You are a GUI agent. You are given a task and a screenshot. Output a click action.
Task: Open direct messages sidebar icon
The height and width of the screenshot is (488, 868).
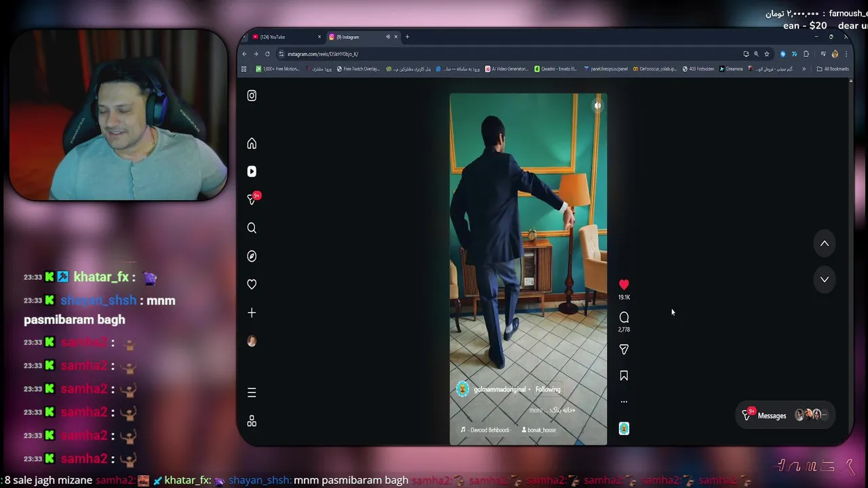click(x=252, y=199)
